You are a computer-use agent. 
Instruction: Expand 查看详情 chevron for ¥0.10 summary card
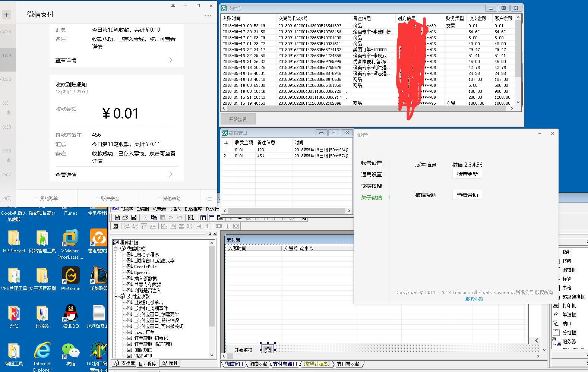(x=171, y=60)
